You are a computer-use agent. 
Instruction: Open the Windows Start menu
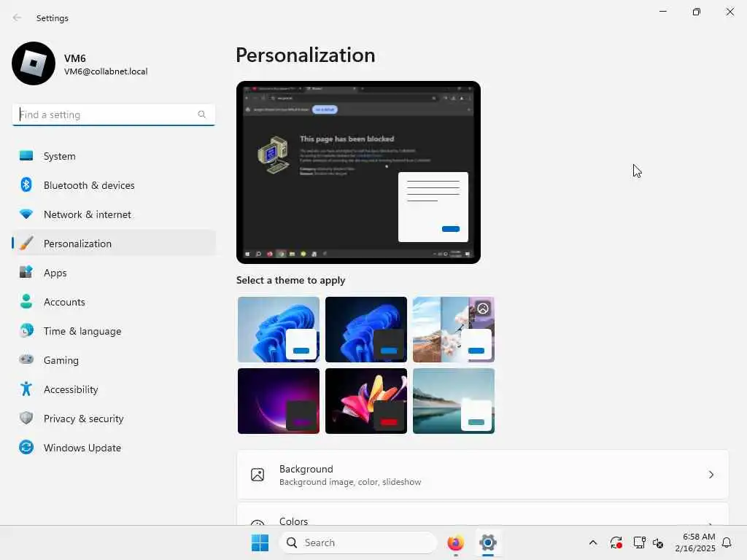click(x=260, y=542)
